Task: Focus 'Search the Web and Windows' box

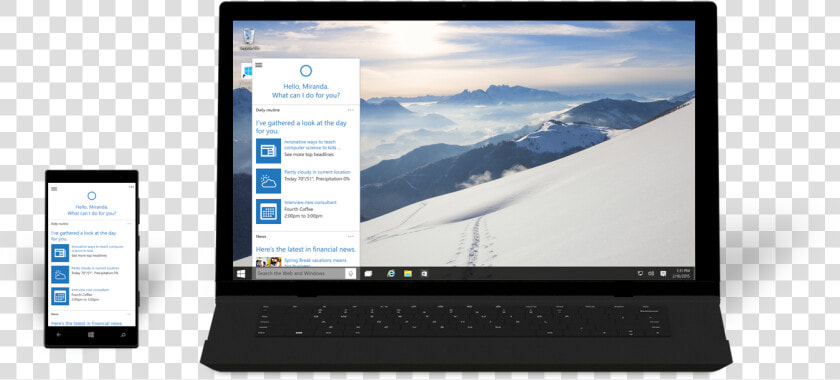Action: (299, 273)
